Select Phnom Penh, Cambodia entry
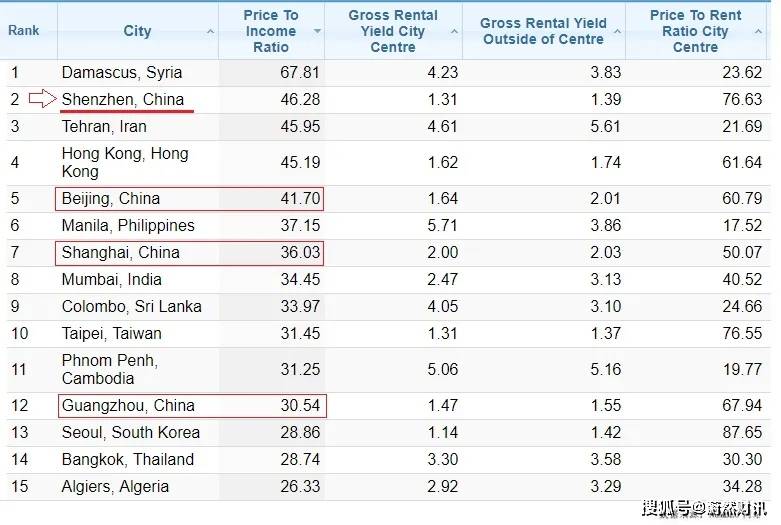 (110, 369)
